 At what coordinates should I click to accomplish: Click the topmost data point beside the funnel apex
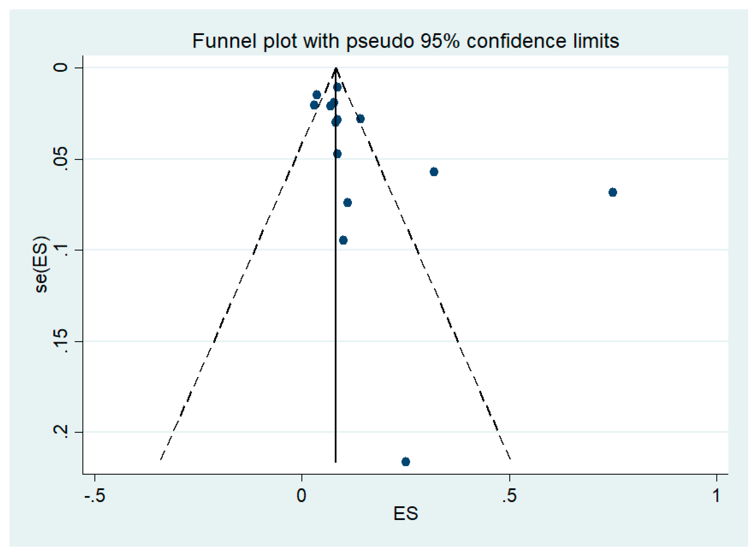[x=337, y=87]
